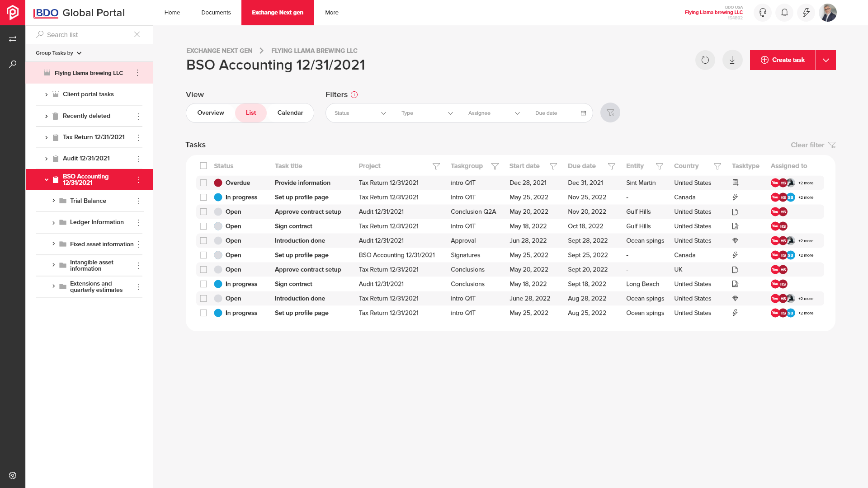Open search from the left rail magnifier
This screenshot has width=868, height=488.
coord(13,64)
